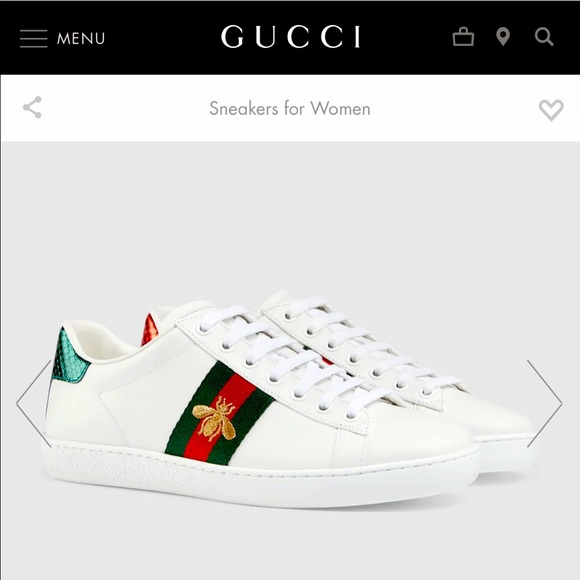This screenshot has width=580, height=580.
Task: Tap the metallic green heel tab
Action: [69, 356]
